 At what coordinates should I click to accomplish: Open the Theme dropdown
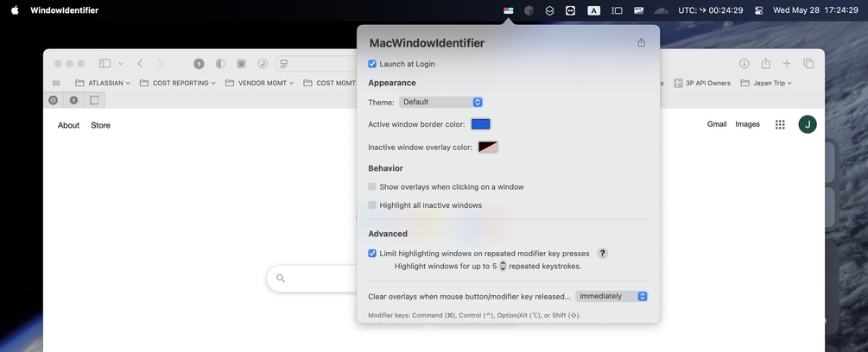[440, 102]
